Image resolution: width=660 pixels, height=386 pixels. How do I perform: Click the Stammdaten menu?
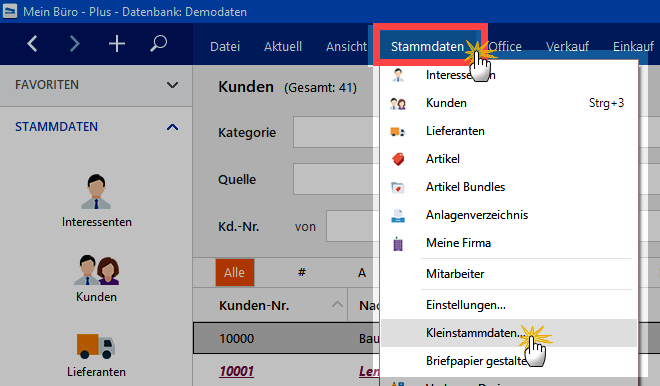pos(427,46)
